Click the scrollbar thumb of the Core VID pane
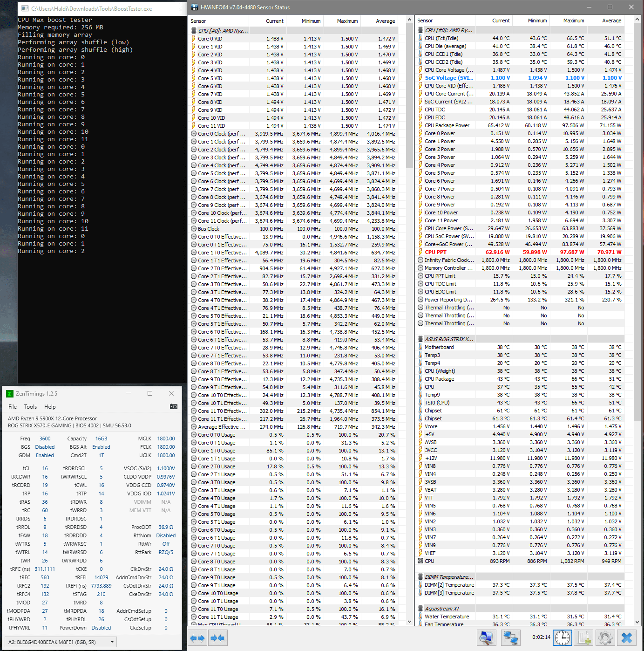The image size is (644, 651). coord(410,96)
